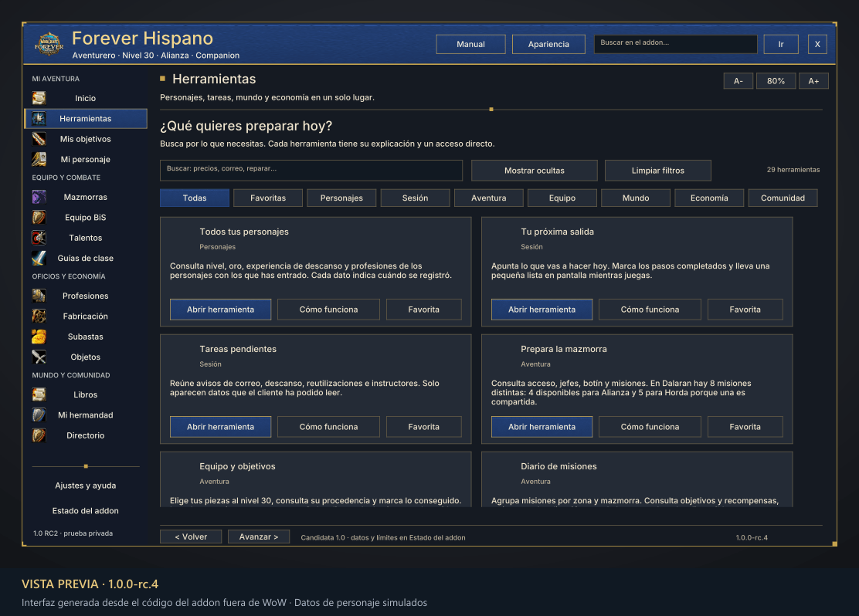Click the Inicio sidebar icon

[x=39, y=98]
